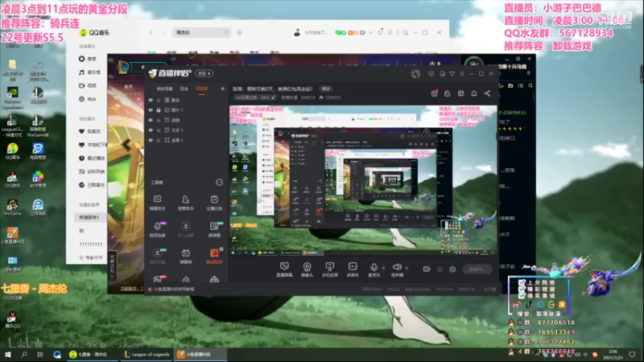
Task: Open 音乐馆 in QQ Music sidebar
Action: coord(89,72)
